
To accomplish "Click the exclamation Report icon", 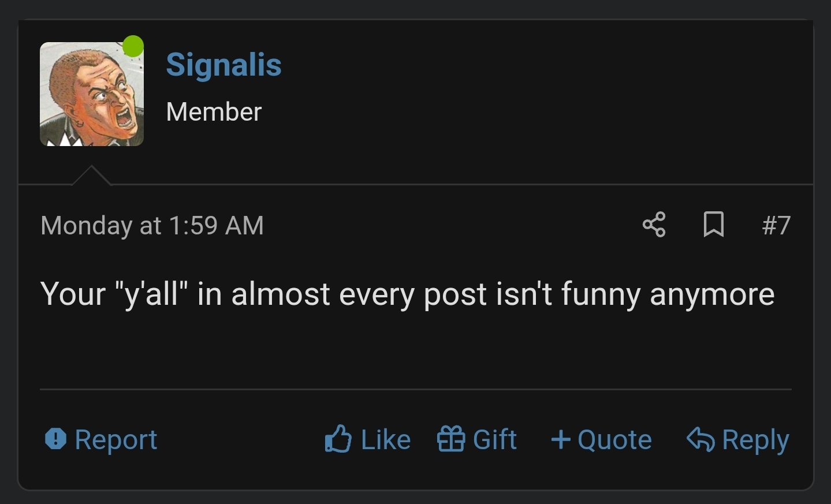I will [x=55, y=439].
